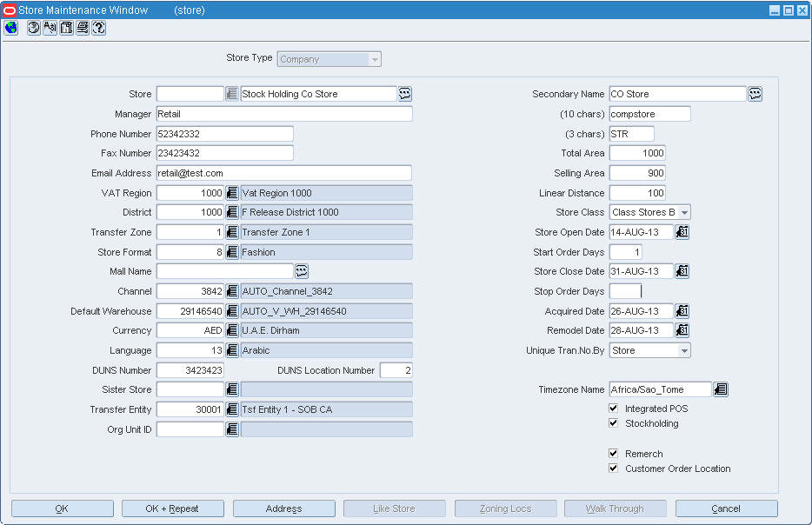Click the Store name translation comment icon

[x=405, y=94]
